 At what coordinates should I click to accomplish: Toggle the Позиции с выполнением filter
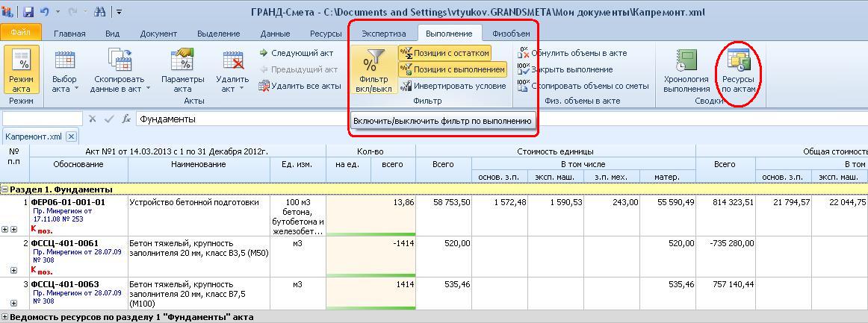tap(452, 69)
